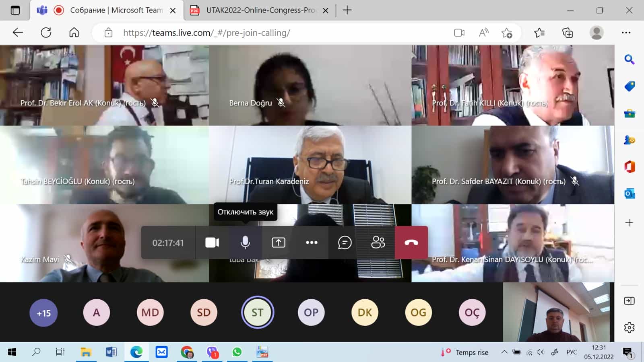This screenshot has height=362, width=644.
Task: Open more actions ellipsis in meeting toolbar
Action: pyautogui.click(x=312, y=243)
